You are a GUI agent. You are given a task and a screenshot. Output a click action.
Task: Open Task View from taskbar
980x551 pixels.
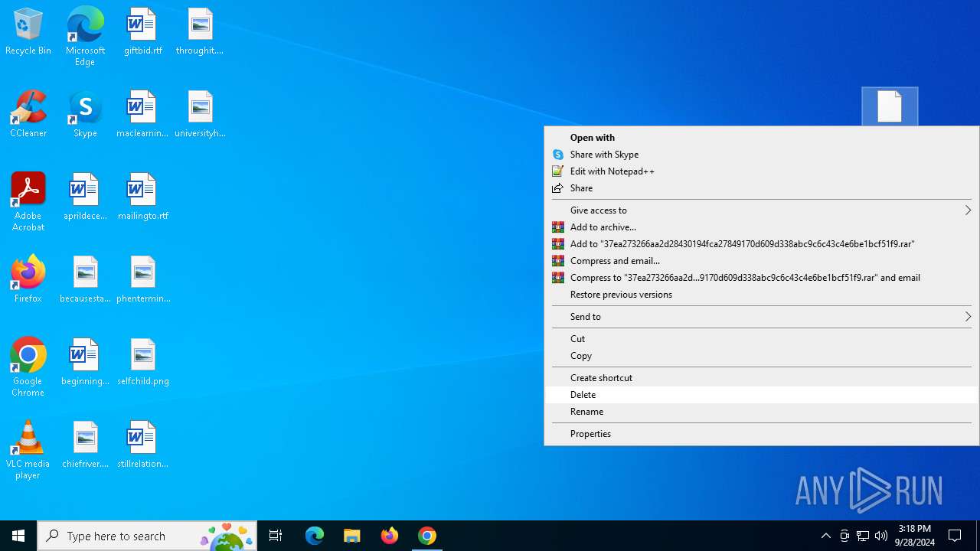coord(276,536)
